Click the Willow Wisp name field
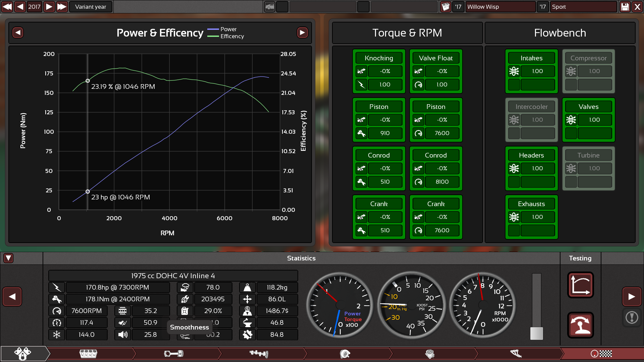The image size is (644, 362). click(500, 7)
